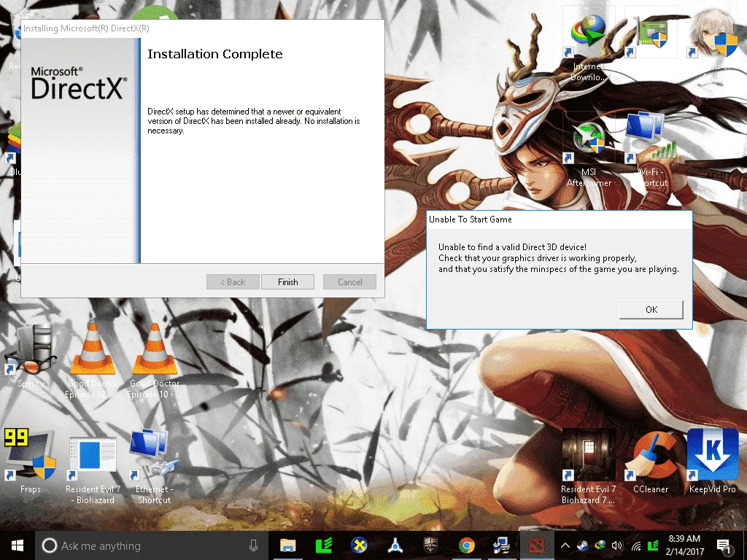Open the Wi-Fi network tray icon

635,545
